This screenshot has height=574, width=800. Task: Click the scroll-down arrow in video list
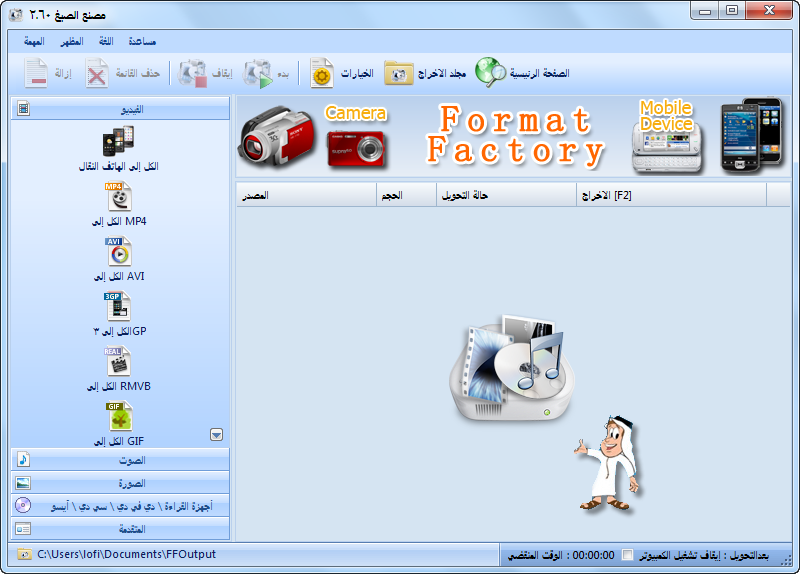216,435
